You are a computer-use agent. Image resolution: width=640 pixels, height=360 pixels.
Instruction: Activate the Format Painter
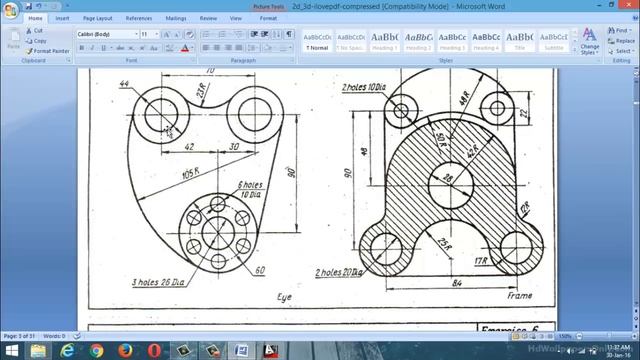[x=47, y=51]
